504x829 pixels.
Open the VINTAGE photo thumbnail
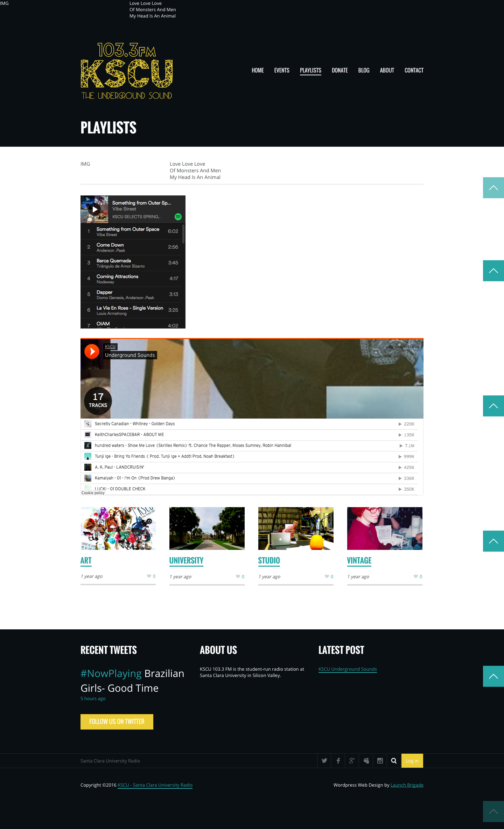coord(385,529)
